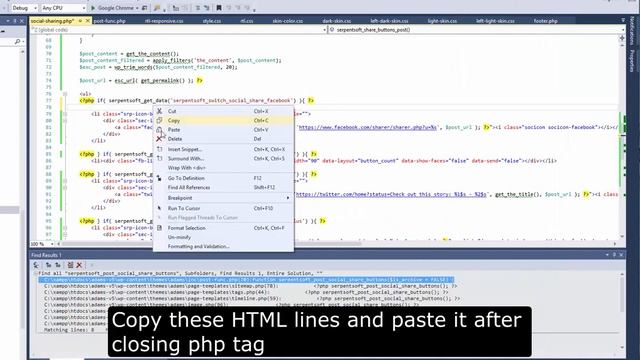Click the Go To Definition icon
Screen dimensions: 640x360
[x=159, y=178]
